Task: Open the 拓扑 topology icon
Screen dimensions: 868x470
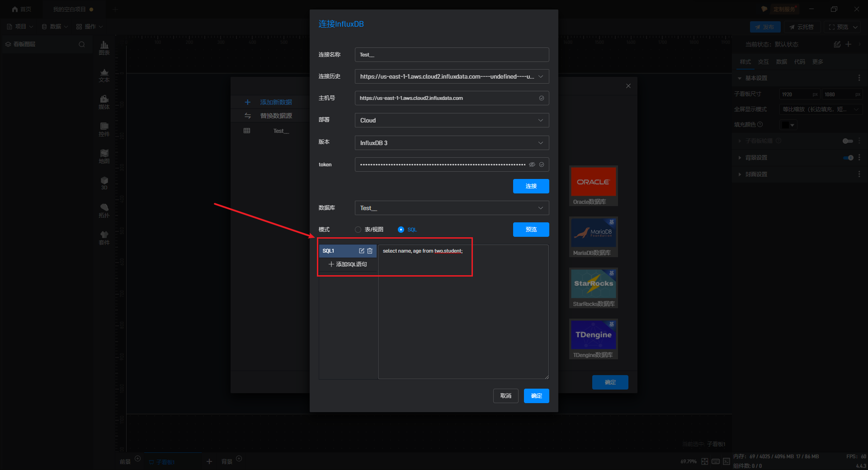Action: [x=104, y=210]
